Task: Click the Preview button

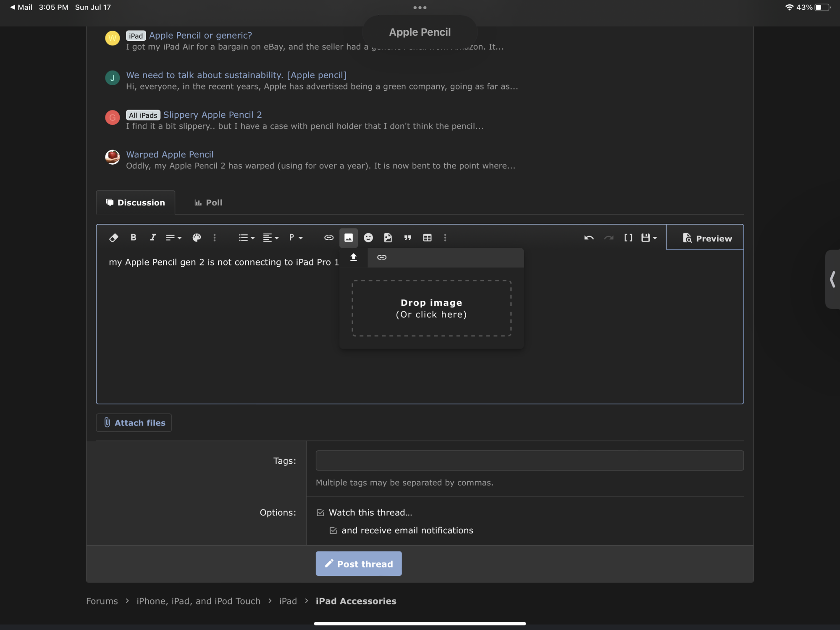Action: [x=705, y=238]
